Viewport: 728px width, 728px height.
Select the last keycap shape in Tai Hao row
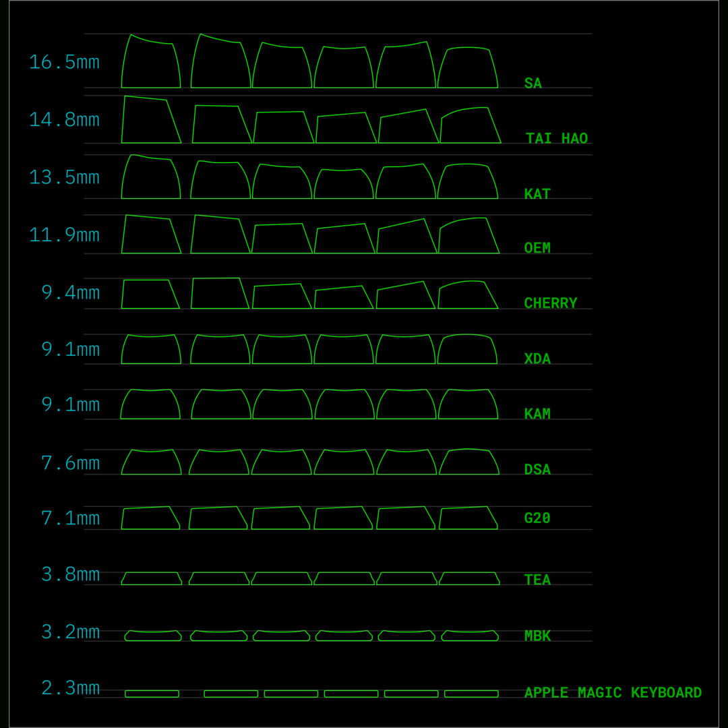pos(471,127)
